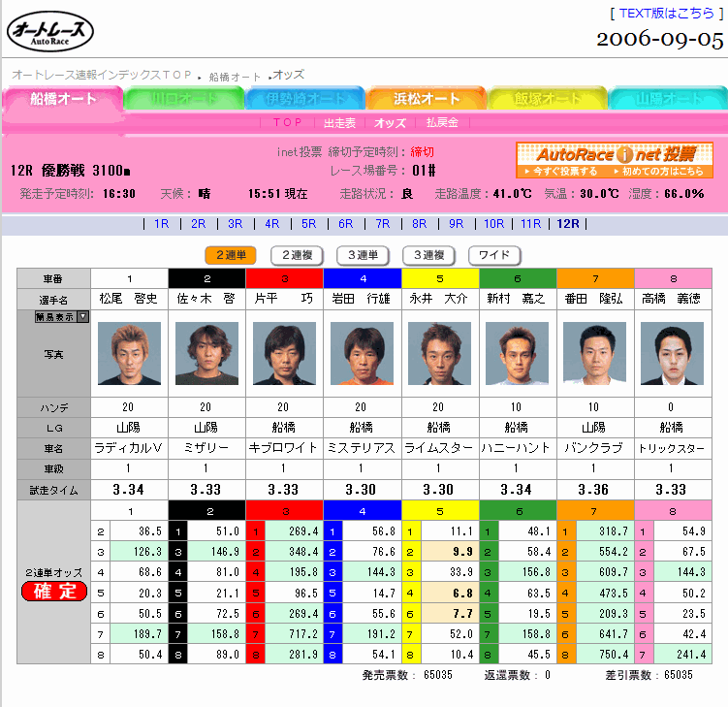The image size is (728, 707).
Task: Click the odds value 750.4
Action: [x=614, y=655]
